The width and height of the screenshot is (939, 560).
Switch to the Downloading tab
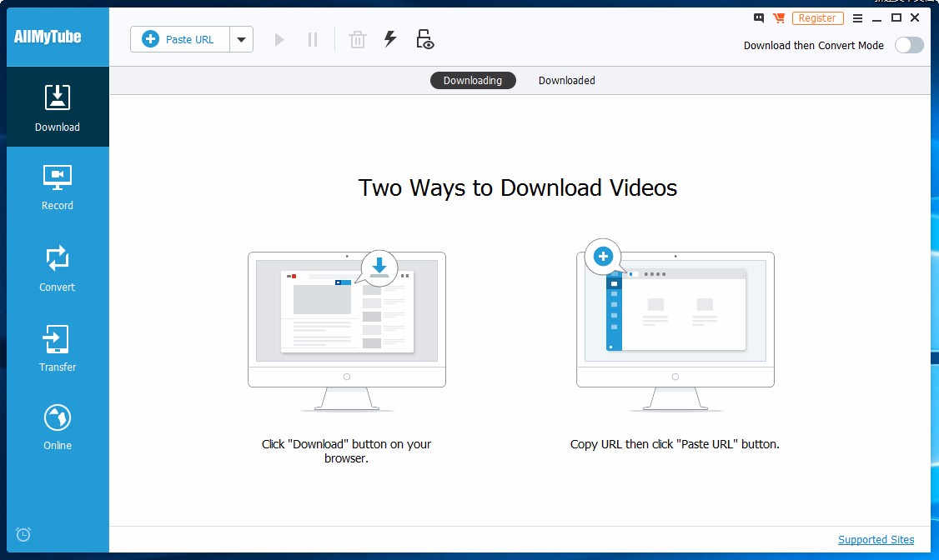(x=473, y=80)
